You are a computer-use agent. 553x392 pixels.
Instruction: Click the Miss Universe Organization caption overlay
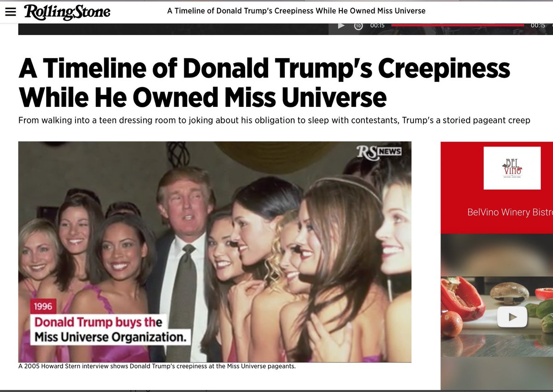click(x=111, y=330)
